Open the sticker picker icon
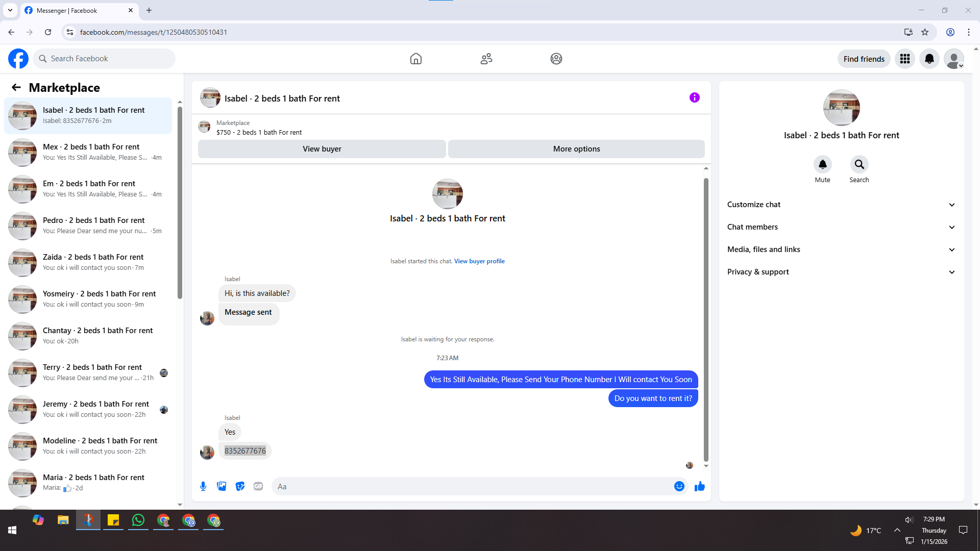The height and width of the screenshot is (551, 980). coord(240,486)
